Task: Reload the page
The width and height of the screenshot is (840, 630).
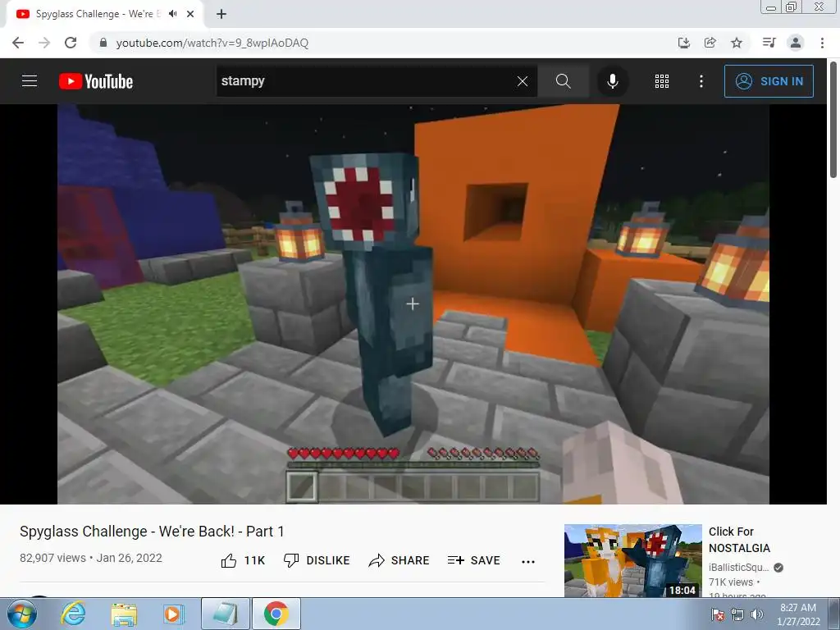Action: point(71,43)
